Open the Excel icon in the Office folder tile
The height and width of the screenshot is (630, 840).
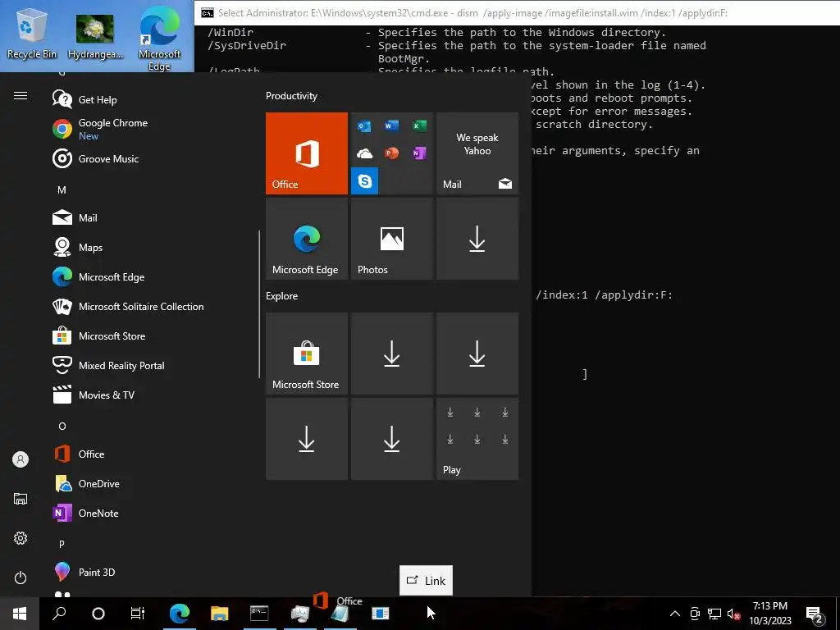pyautogui.click(x=419, y=126)
